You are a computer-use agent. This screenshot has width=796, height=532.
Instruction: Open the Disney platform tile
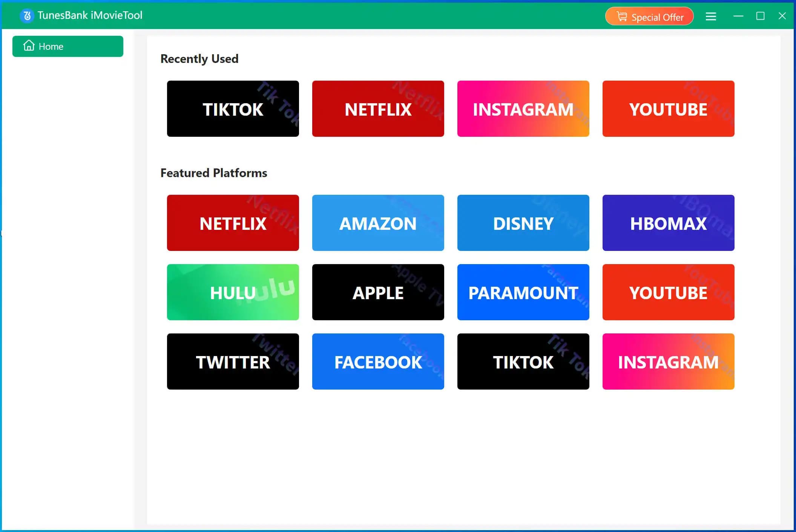[523, 223]
